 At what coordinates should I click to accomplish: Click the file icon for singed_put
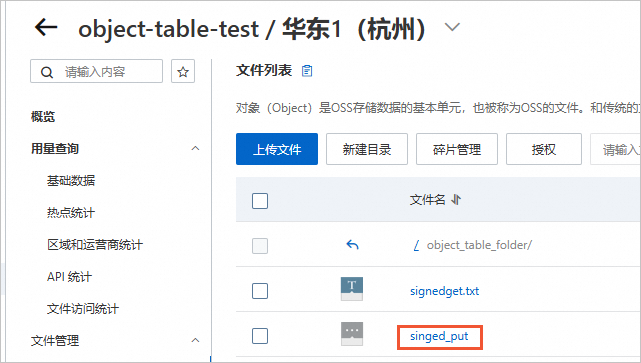pyautogui.click(x=352, y=334)
